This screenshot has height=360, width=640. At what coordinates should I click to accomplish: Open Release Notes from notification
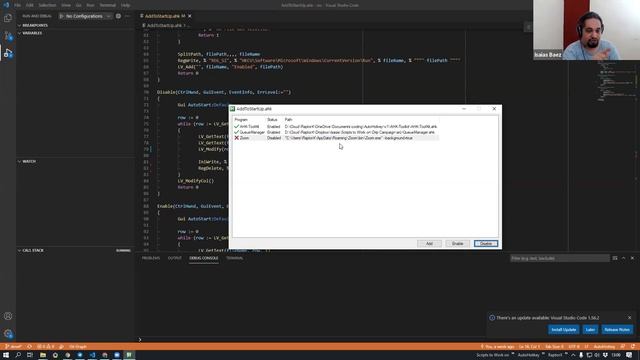tap(617, 329)
